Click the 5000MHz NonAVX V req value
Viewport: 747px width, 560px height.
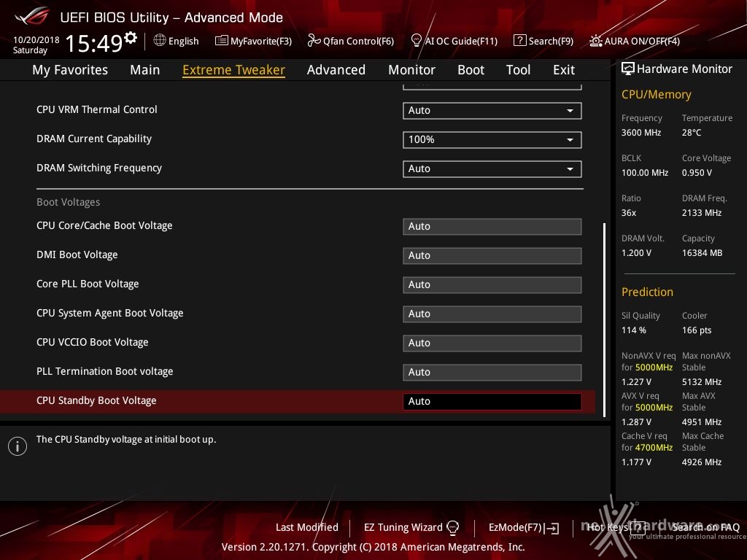[x=654, y=367]
